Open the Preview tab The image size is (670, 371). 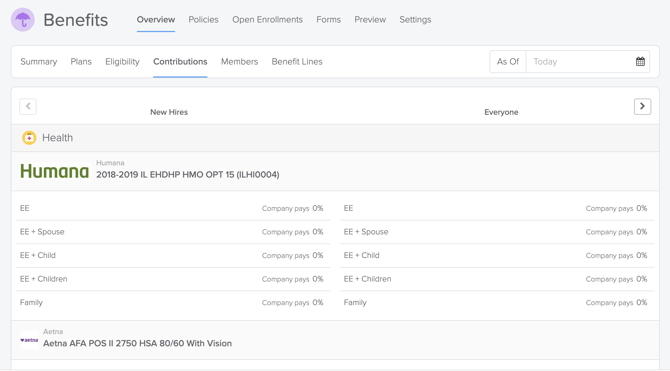(370, 20)
